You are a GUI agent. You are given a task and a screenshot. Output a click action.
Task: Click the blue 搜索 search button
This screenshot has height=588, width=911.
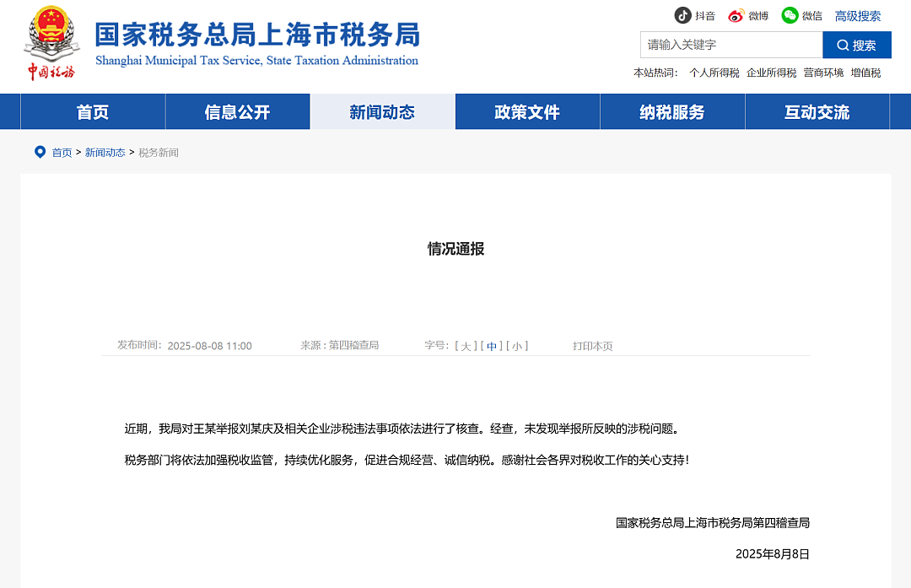[857, 45]
